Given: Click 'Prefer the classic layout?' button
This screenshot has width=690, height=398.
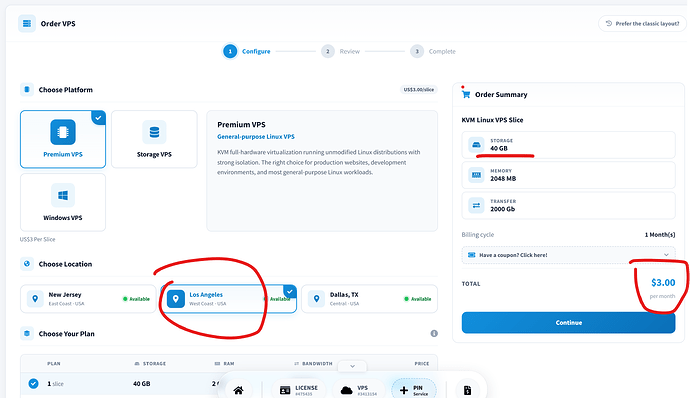Looking at the screenshot, I should pos(642,23).
